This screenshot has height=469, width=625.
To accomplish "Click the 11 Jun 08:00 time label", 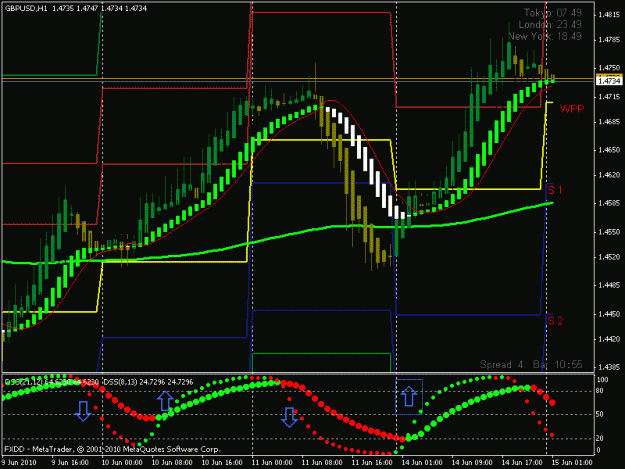I will [322, 463].
